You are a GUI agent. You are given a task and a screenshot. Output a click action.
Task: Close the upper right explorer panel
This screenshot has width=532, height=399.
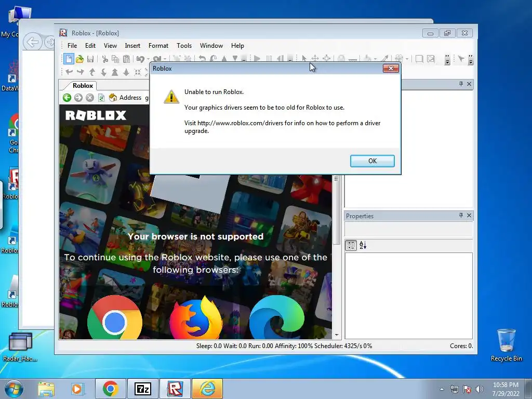[469, 84]
